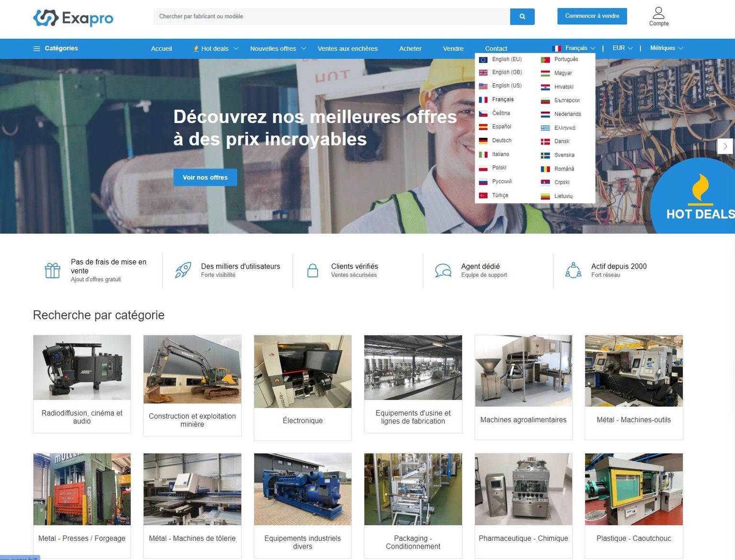This screenshot has width=735, height=560.
Task: Click the Exapro logo
Action: point(73,18)
